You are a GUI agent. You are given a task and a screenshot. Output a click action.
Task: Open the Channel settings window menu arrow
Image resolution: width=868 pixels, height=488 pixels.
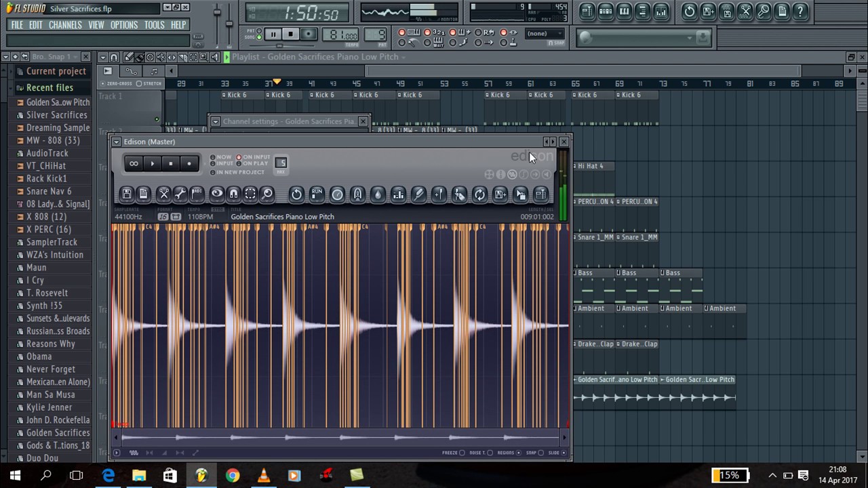216,121
